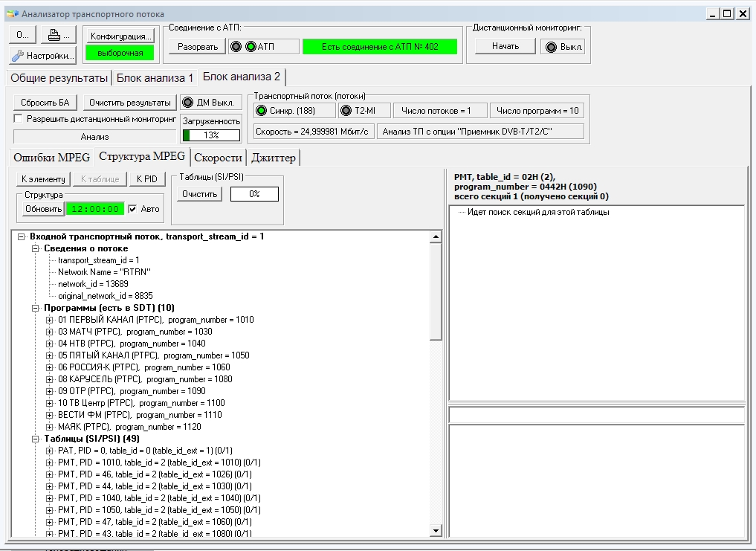Screen dimensions: 756x551
Task: Click the Обновить structure button
Action: [43, 209]
